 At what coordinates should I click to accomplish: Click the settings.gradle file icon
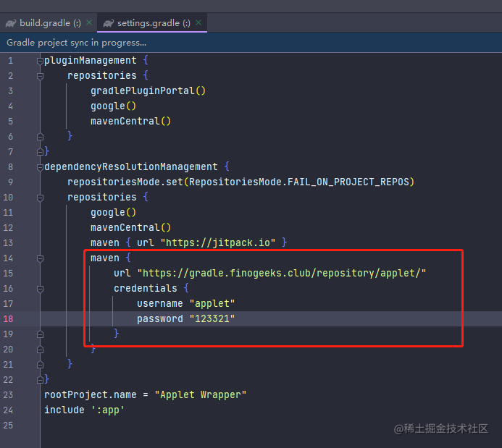(x=108, y=23)
